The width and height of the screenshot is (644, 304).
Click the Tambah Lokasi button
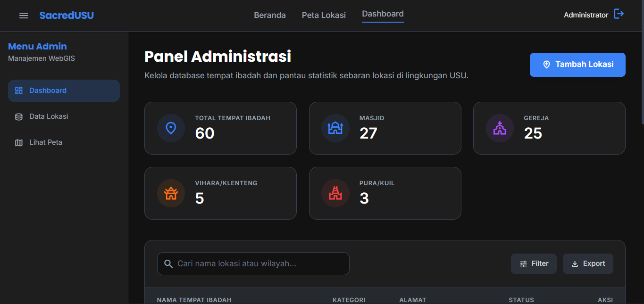tap(577, 65)
